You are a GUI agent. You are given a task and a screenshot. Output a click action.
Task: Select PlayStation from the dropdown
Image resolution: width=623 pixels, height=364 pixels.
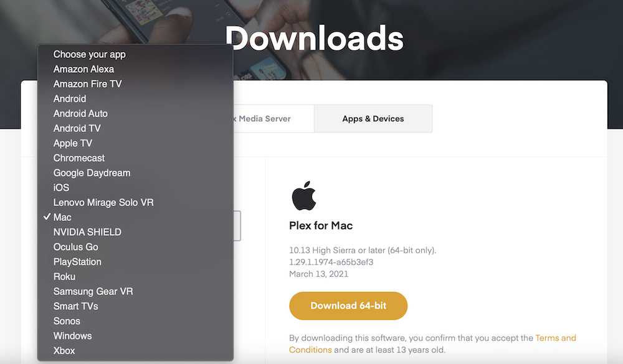(135, 261)
